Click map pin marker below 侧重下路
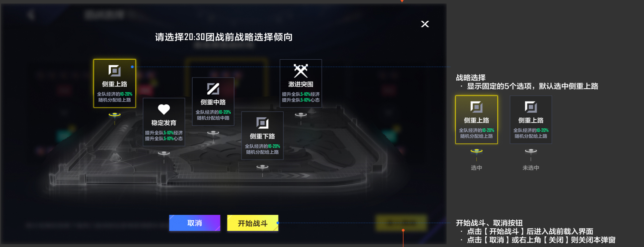Image resolution: width=644 pixels, height=247 pixels. (x=262, y=167)
